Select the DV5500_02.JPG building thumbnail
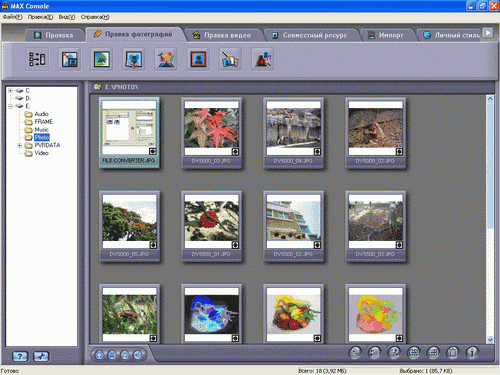Screen dimensions: 500x375 click(293, 226)
